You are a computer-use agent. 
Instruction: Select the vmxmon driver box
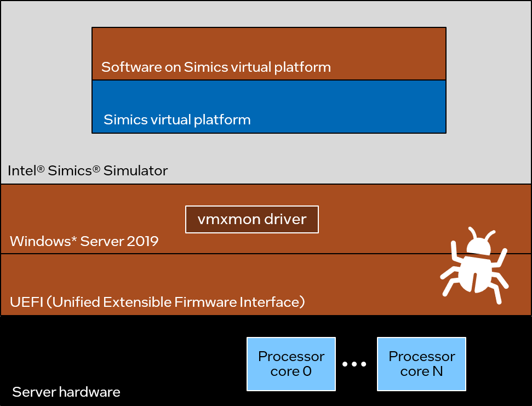251,220
